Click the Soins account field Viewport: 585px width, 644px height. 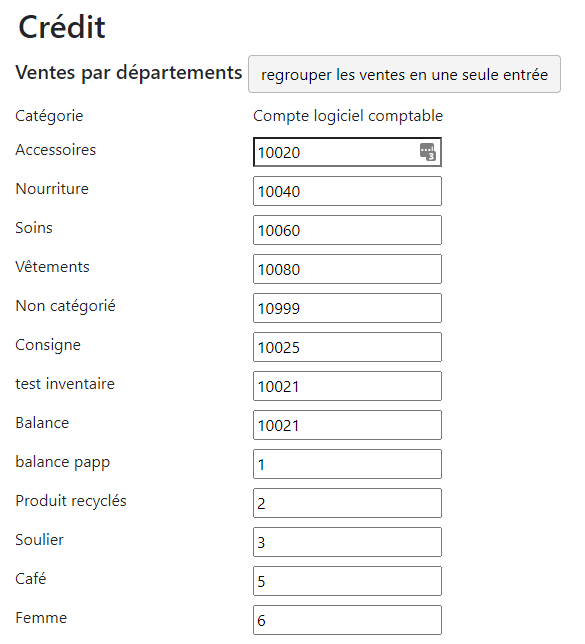click(x=347, y=230)
